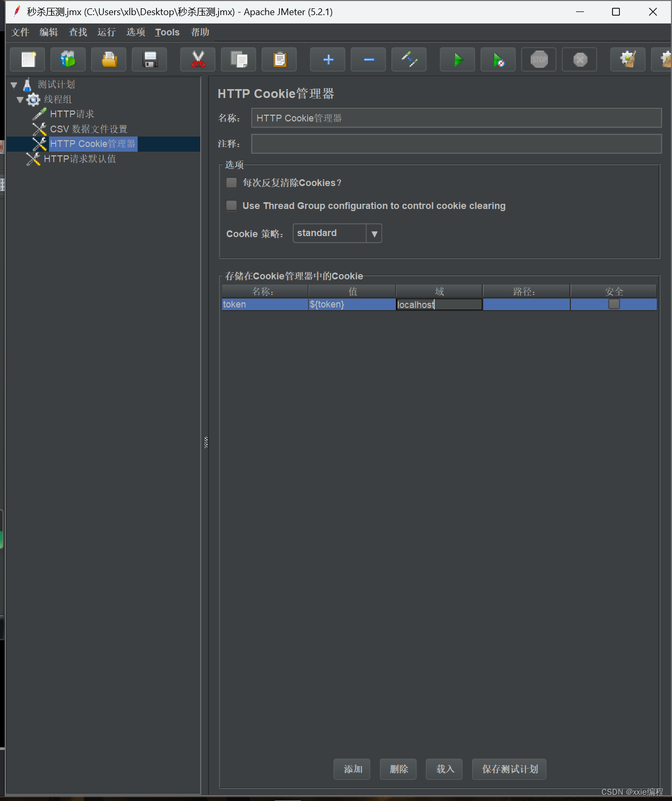The image size is (672, 801).
Task: Start test without pauses icon
Action: [498, 59]
